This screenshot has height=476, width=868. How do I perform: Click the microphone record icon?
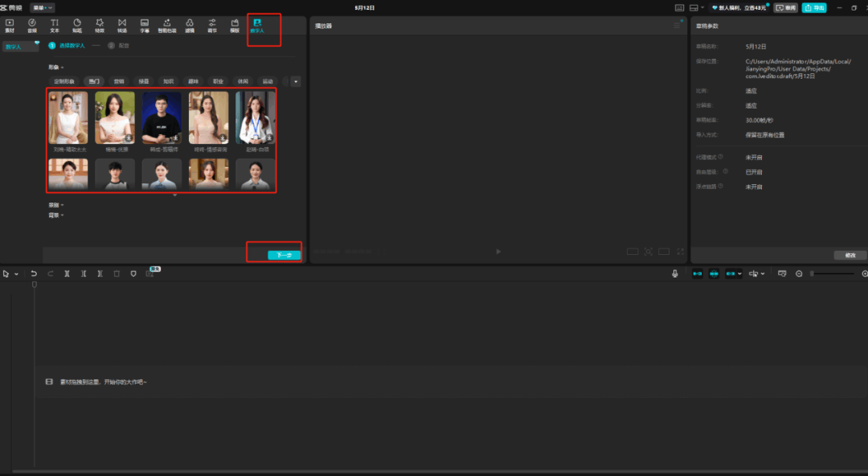pos(675,274)
